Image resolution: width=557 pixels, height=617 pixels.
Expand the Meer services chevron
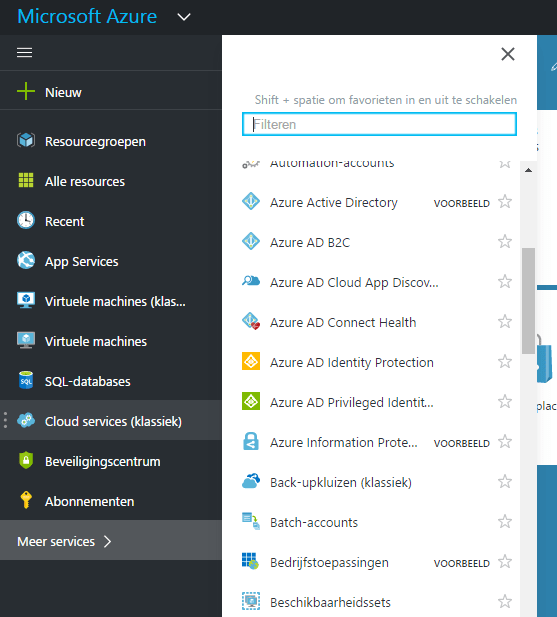[x=107, y=541]
